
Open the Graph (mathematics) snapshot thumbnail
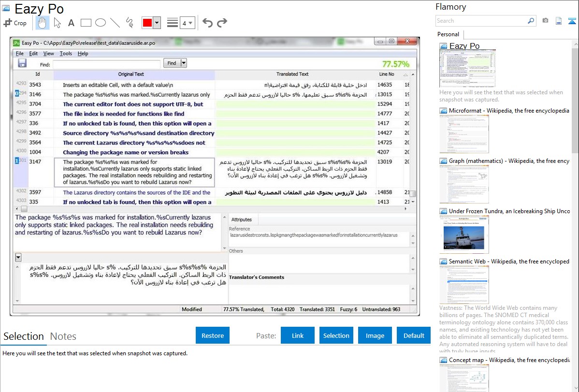[464, 184]
